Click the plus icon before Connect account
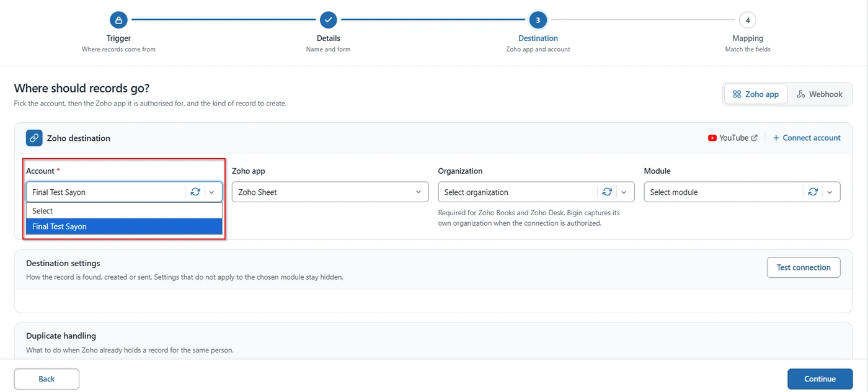The image size is (868, 392). (776, 138)
